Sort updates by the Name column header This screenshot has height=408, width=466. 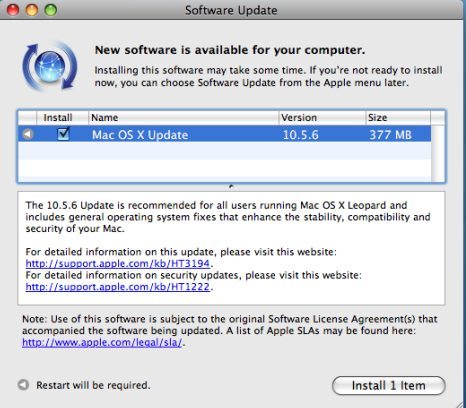(183, 118)
